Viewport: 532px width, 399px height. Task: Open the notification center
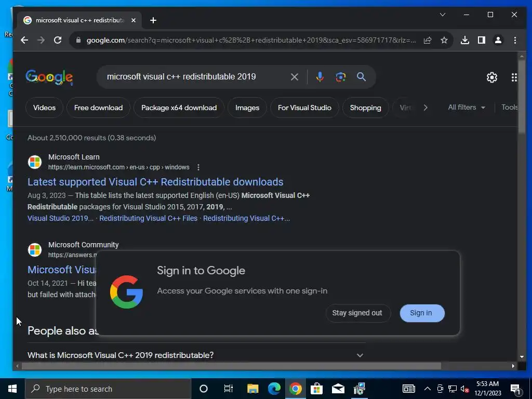(x=516, y=389)
